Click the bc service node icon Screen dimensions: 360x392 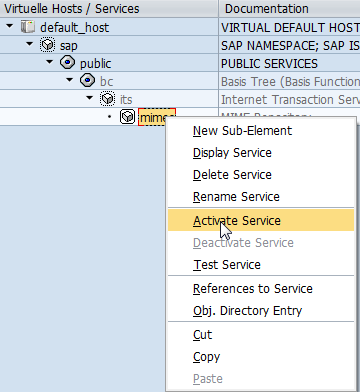(87, 81)
